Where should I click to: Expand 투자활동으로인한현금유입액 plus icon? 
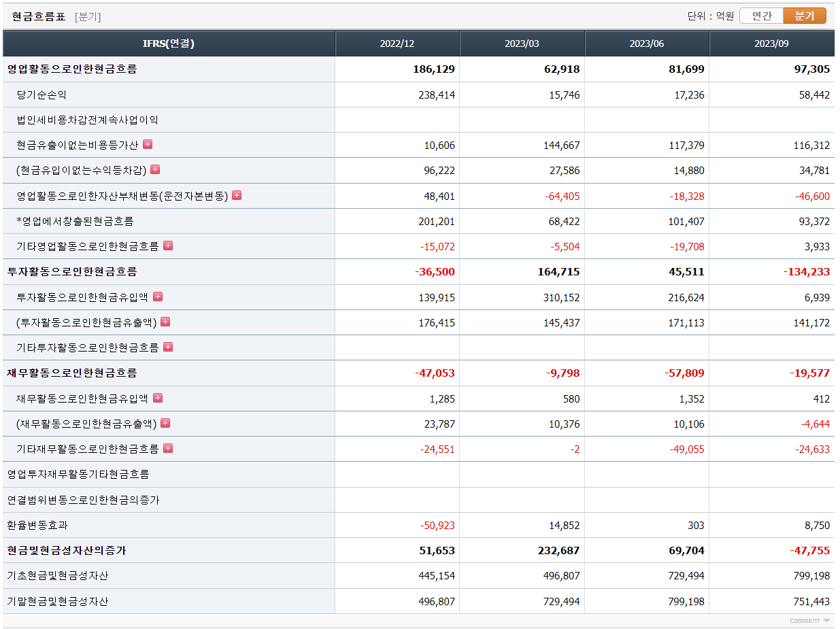(x=158, y=296)
